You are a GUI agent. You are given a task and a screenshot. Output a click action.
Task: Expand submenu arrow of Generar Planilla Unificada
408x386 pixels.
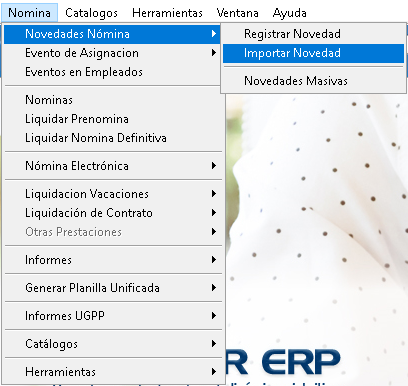[214, 288]
